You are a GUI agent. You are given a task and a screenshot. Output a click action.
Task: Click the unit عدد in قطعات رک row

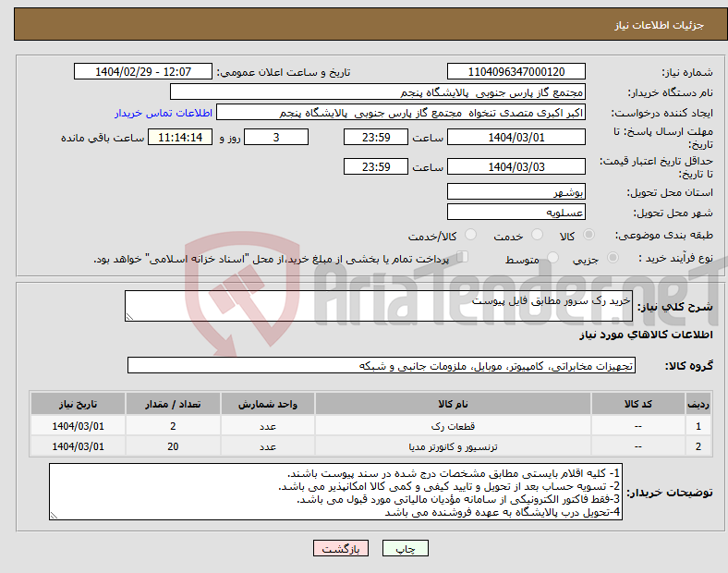(268, 426)
